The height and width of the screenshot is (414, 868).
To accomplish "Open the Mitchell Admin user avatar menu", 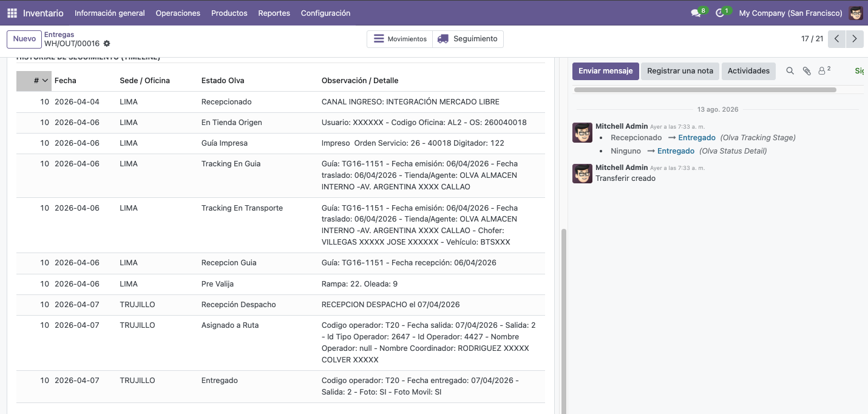I will point(856,13).
